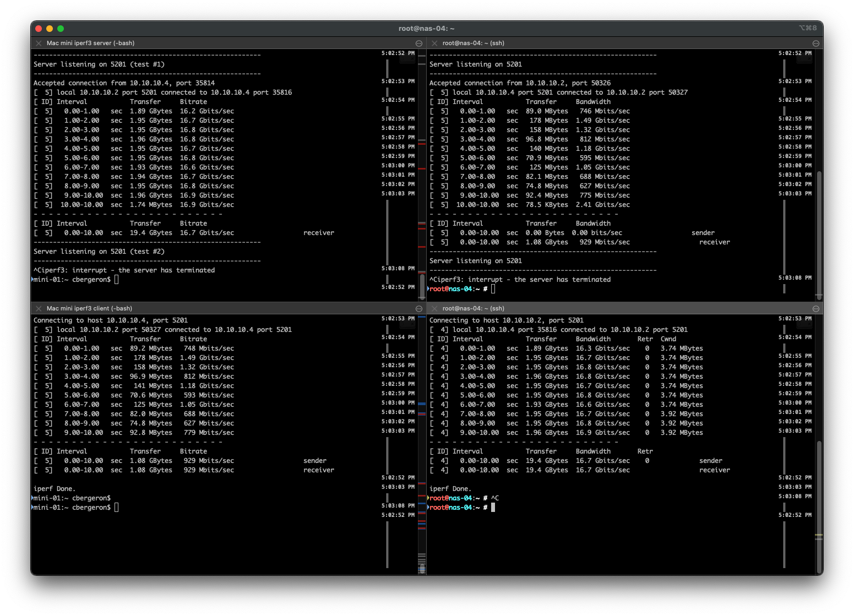
Task: Click the '1.74 MBytes' value in server pane
Action: (x=151, y=205)
